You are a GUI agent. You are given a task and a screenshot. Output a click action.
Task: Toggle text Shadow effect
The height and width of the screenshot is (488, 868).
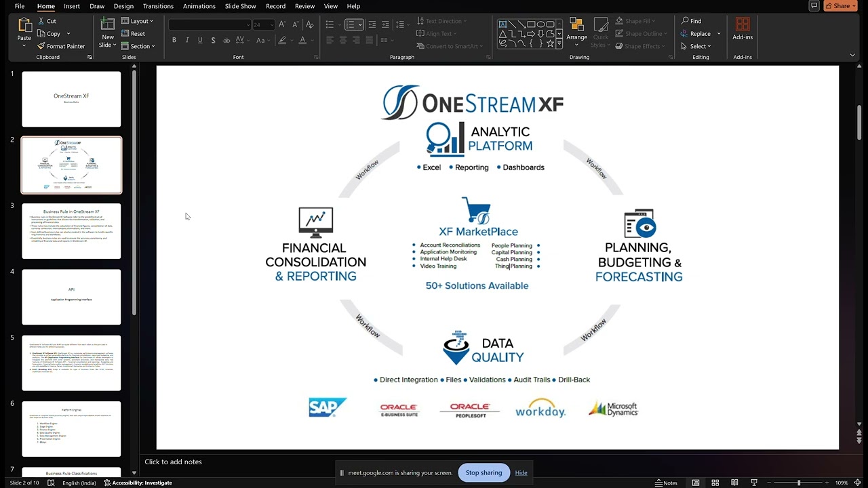[213, 40]
